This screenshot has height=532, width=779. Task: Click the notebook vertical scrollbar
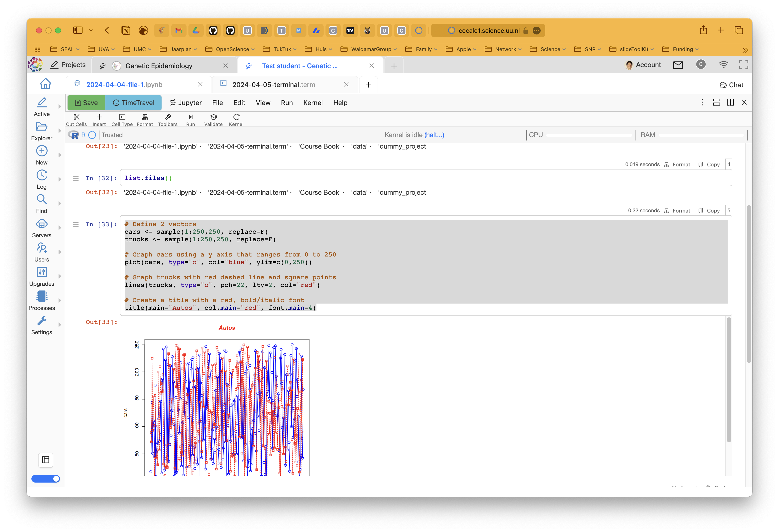point(749,284)
